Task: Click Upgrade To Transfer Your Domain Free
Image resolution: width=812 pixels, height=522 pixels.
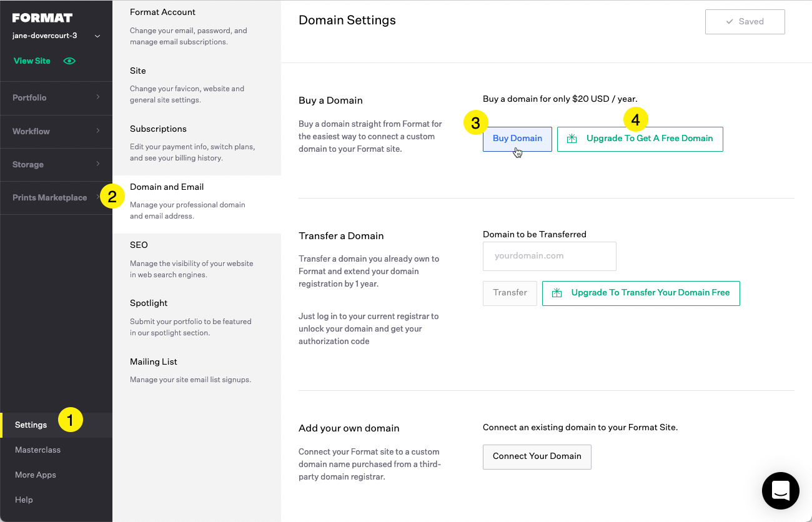Action: (641, 293)
